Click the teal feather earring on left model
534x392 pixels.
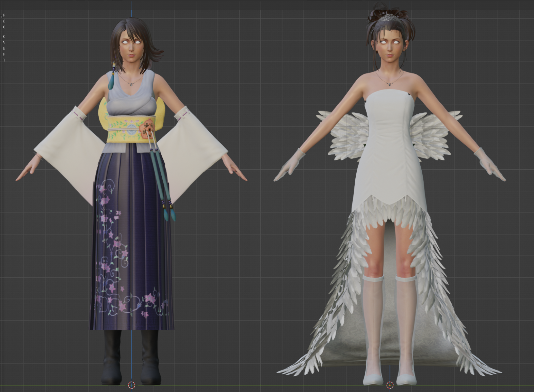[x=111, y=81]
